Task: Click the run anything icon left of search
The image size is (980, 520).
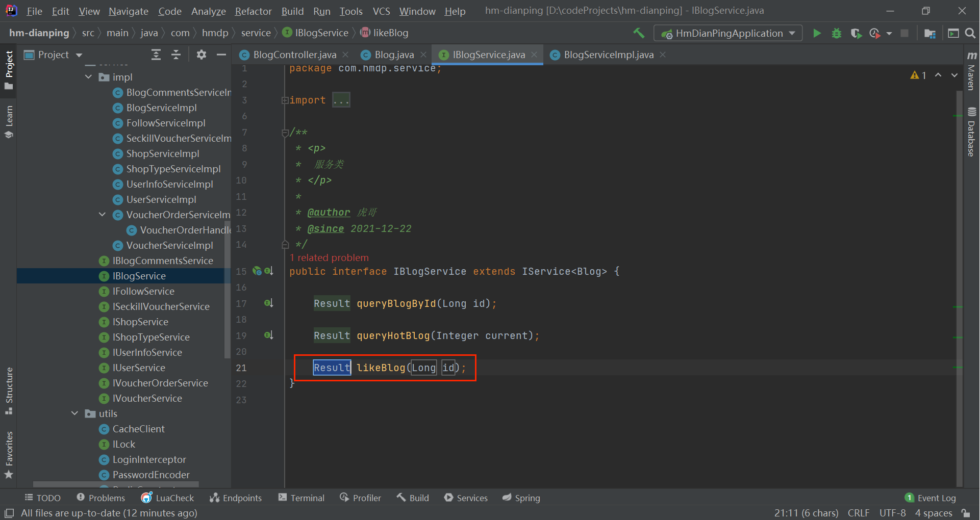Action: tap(953, 33)
